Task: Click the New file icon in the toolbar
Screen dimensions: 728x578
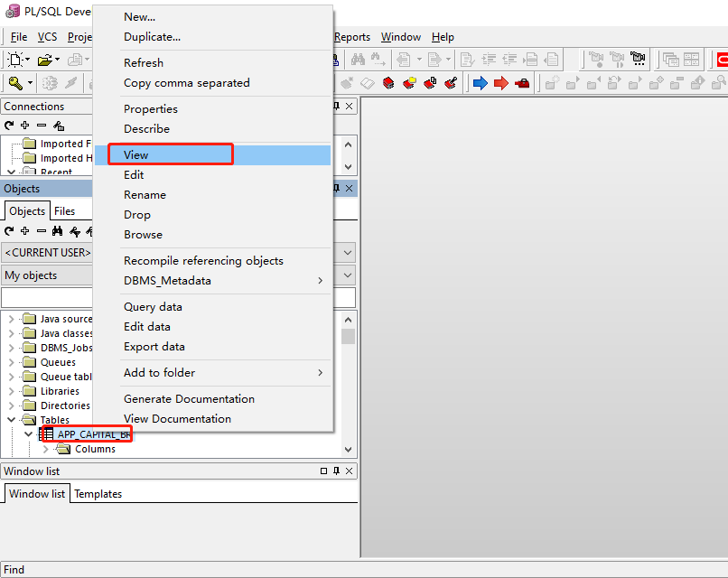Action: tap(15, 60)
